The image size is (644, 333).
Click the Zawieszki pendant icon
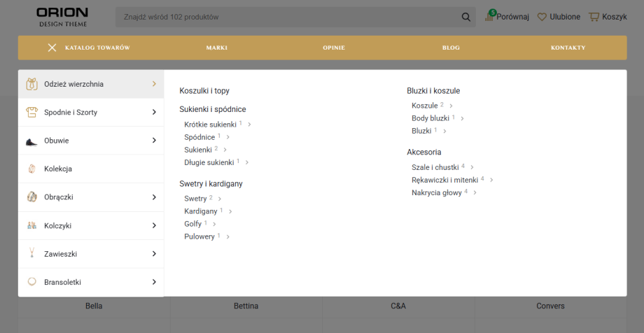click(x=31, y=253)
